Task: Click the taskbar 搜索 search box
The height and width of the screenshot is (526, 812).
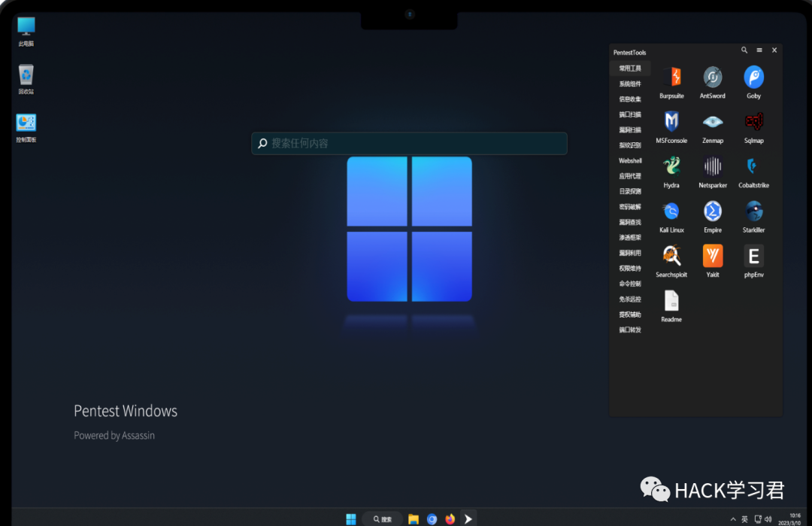Action: pos(382,518)
